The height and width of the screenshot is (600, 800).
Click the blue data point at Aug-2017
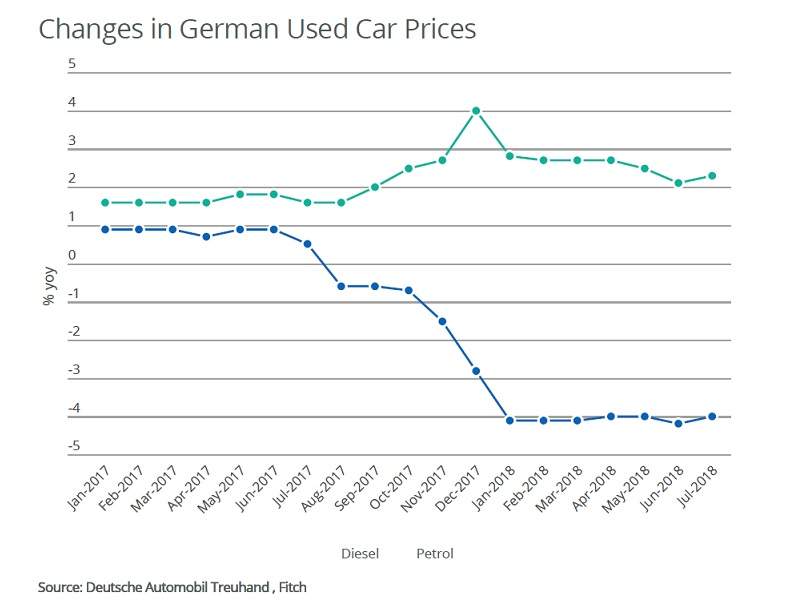point(340,286)
